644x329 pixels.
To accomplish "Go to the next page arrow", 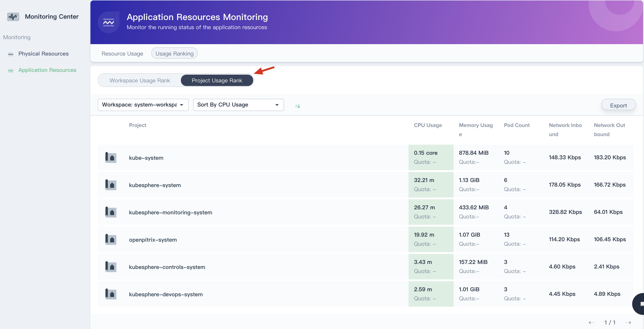I will (x=628, y=322).
